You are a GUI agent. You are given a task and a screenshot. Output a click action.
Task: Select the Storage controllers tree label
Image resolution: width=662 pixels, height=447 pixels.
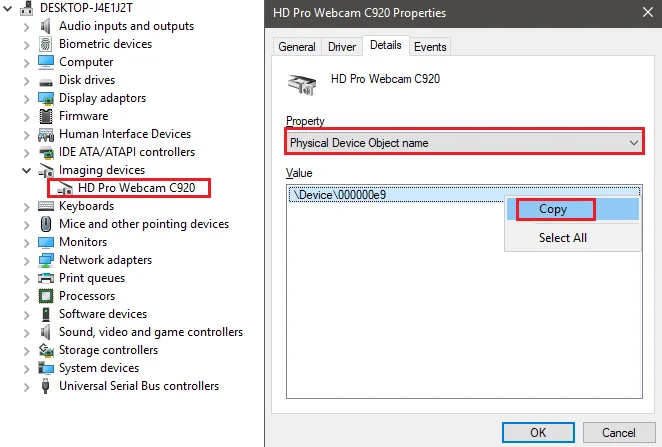(109, 350)
